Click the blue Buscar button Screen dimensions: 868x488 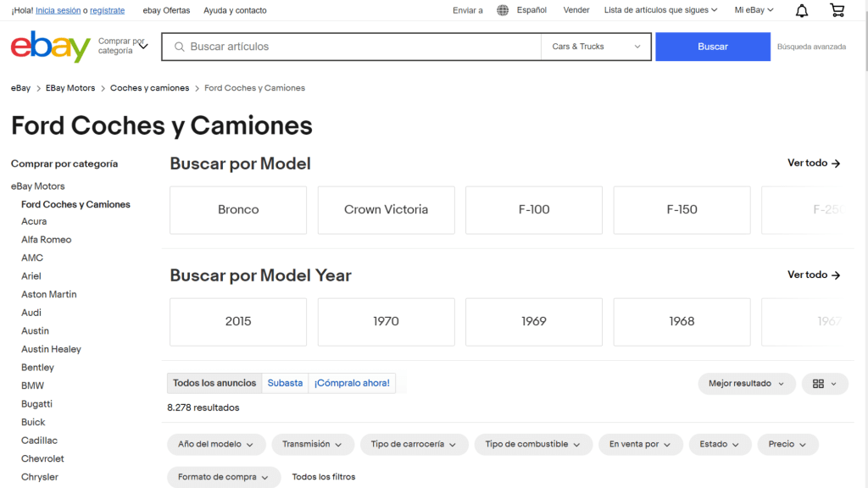click(x=712, y=47)
